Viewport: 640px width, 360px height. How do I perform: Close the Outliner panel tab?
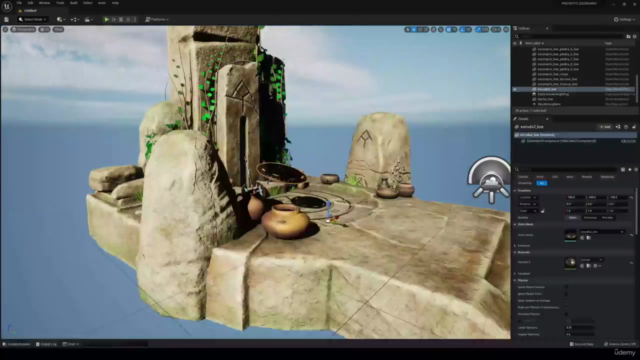point(547,29)
